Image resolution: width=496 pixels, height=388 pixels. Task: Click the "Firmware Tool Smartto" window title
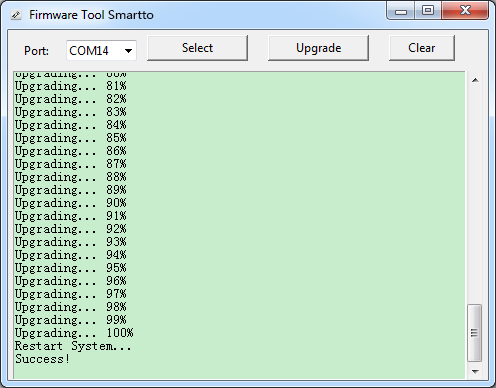tap(91, 15)
